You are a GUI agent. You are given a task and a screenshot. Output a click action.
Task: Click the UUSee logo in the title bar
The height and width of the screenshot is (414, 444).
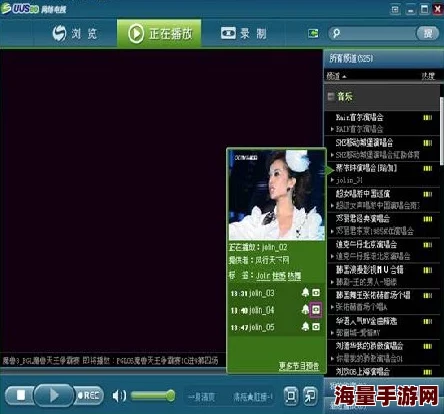33,8
